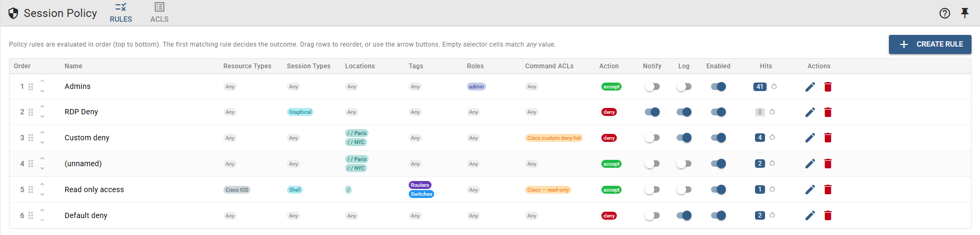
Task: Toggle Enabled switch for Default deny
Action: 718,215
